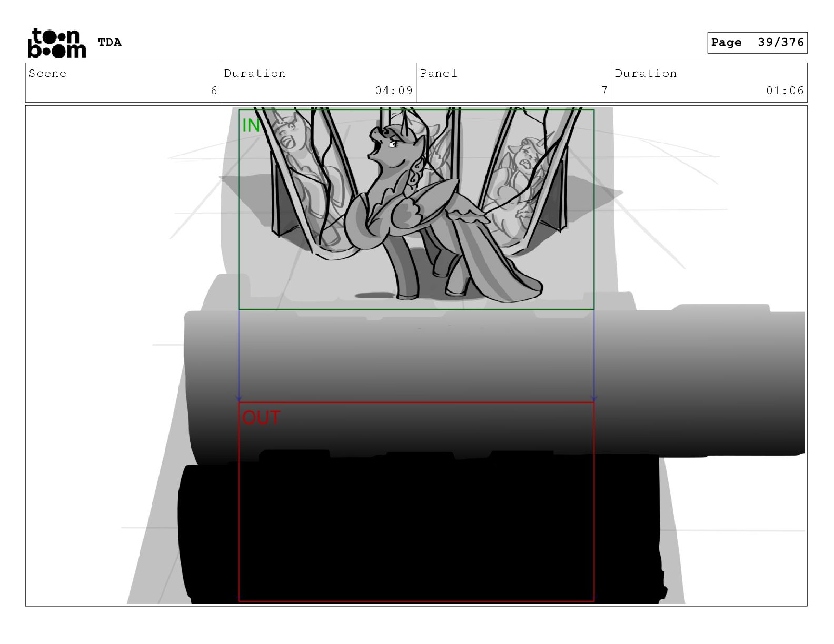Click scene number value '6'
The width and height of the screenshot is (834, 644).
[214, 90]
